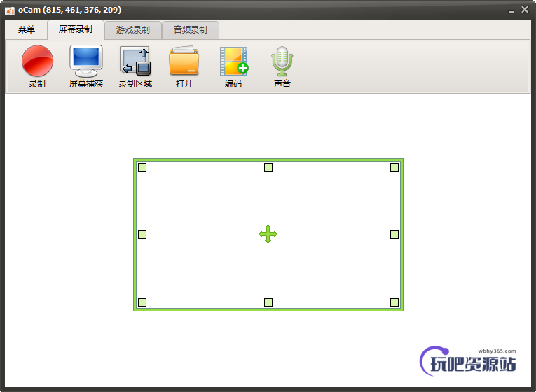The width and height of the screenshot is (536, 392).
Task: Click the left-middle resize handle of the region
Action: pyautogui.click(x=142, y=234)
